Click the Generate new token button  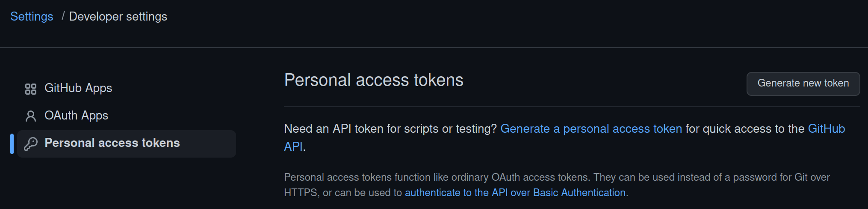(803, 84)
